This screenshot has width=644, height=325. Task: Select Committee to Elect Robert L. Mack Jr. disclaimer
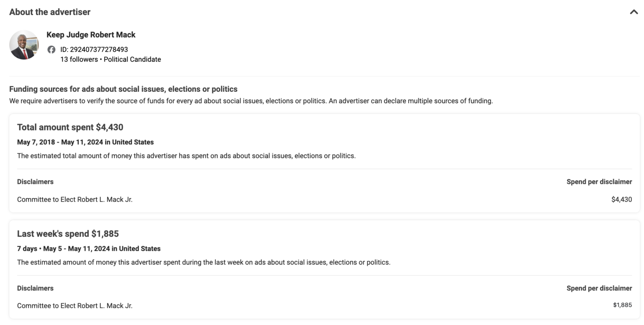click(75, 199)
